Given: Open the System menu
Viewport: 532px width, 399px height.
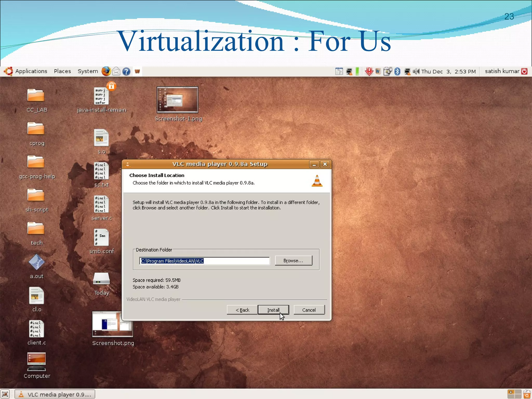Looking at the screenshot, I should click(x=88, y=71).
